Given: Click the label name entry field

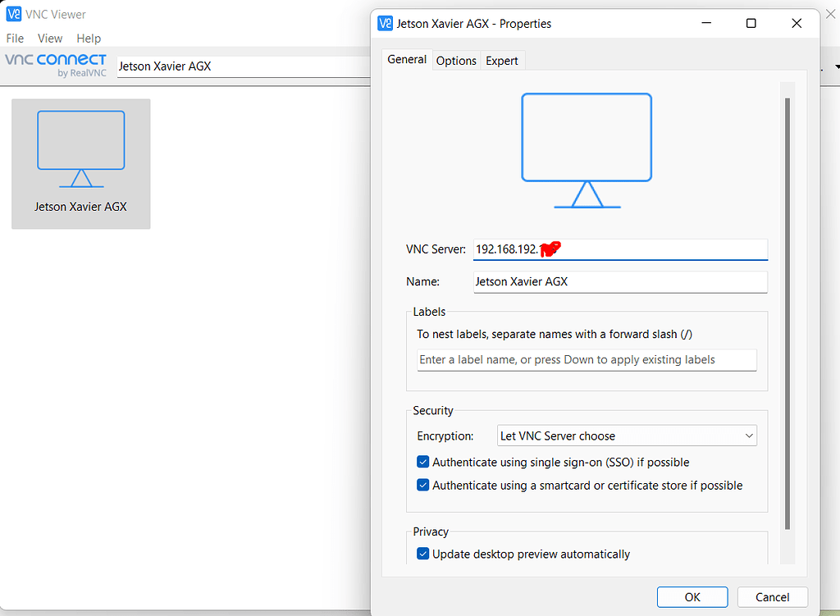Looking at the screenshot, I should (x=587, y=360).
